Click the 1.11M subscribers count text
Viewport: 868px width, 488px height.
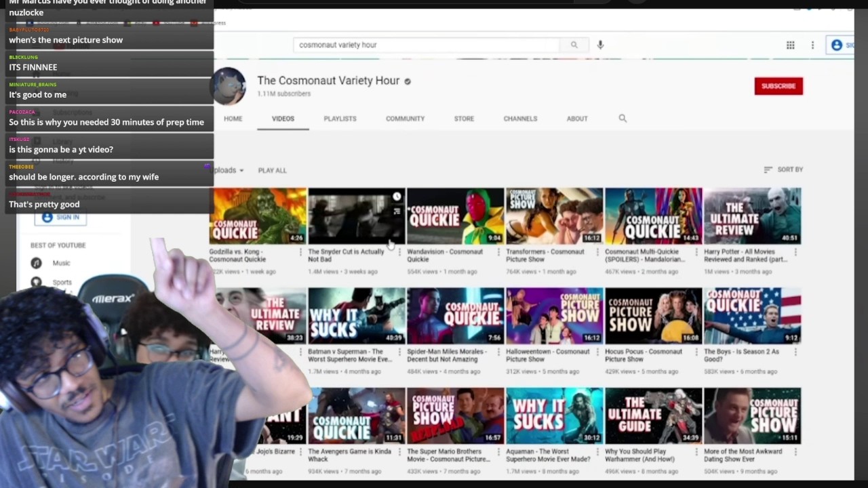(x=283, y=94)
